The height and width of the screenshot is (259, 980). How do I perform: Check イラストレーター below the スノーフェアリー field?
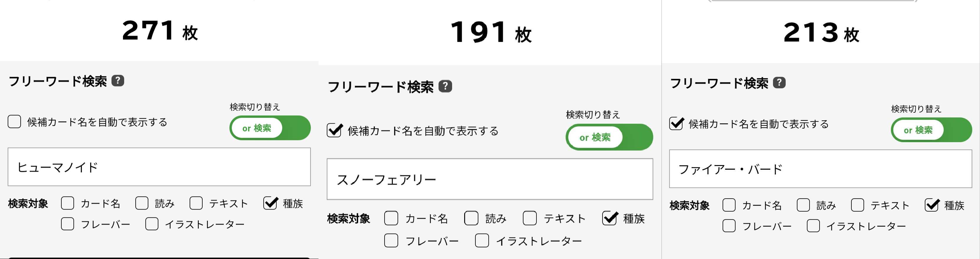tap(482, 241)
